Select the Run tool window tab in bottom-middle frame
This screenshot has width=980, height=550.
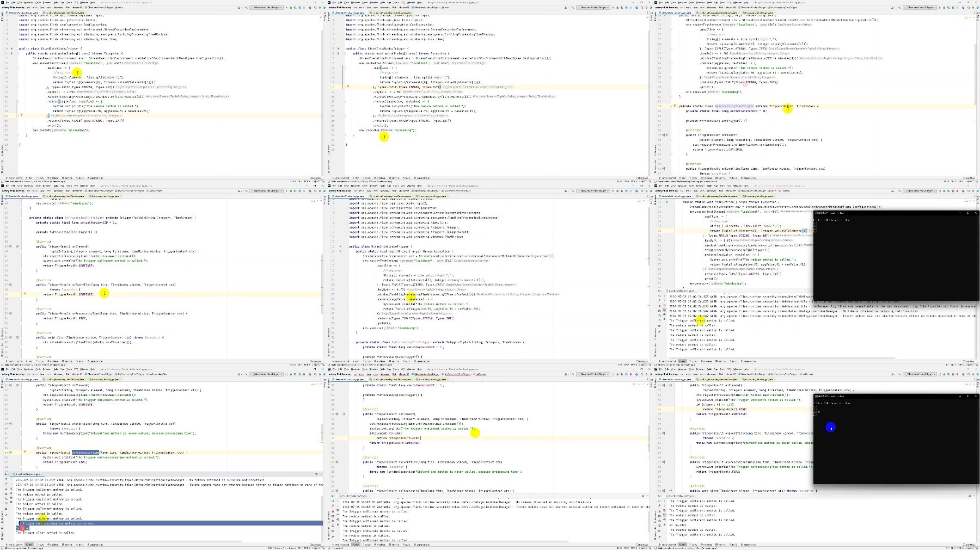click(356, 545)
